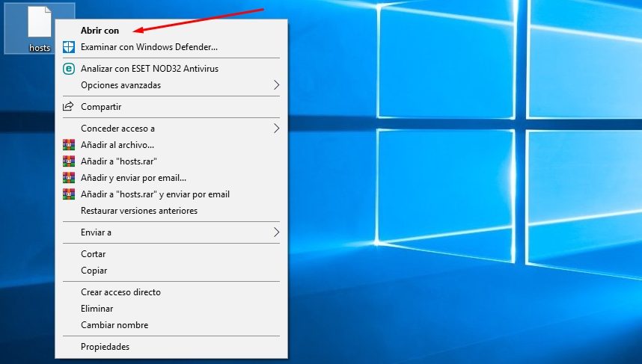Click WinRAR icon beside Añadir y enviar por email

click(69, 177)
